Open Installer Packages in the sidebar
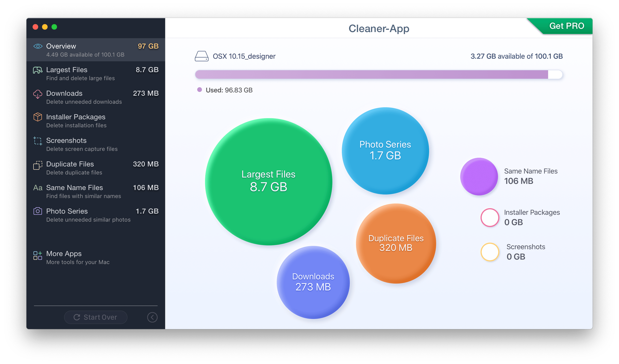The height and width of the screenshot is (364, 619). pos(96,120)
